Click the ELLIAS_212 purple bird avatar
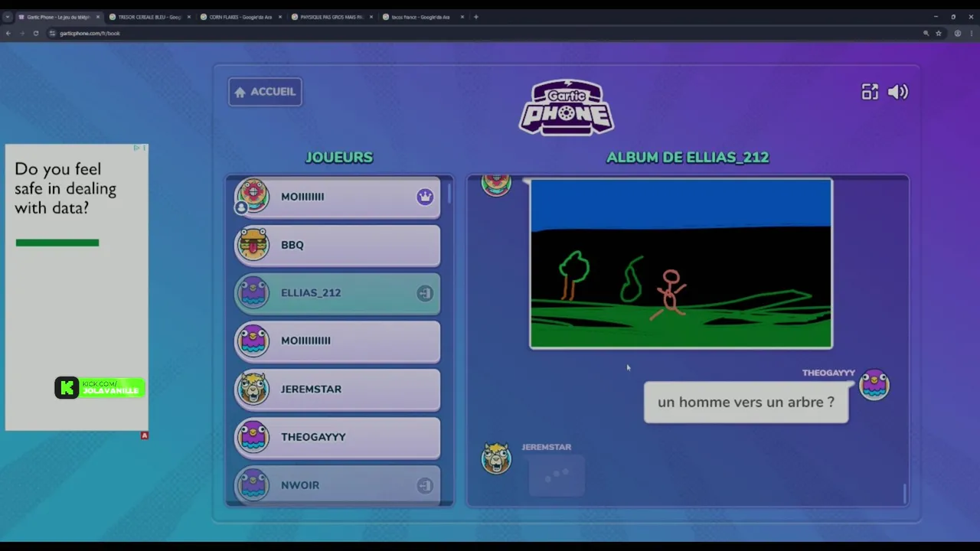This screenshot has height=551, width=980. click(253, 293)
